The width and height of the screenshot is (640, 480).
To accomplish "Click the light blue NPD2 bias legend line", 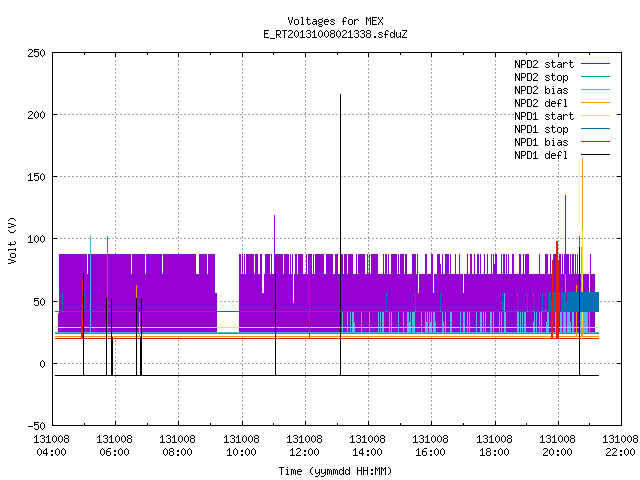I will 595,89.
